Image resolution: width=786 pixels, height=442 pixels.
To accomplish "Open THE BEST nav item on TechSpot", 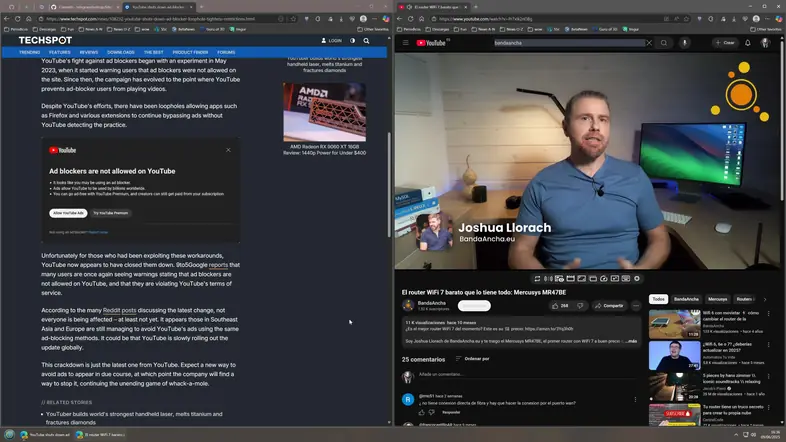I will click(x=153, y=52).
